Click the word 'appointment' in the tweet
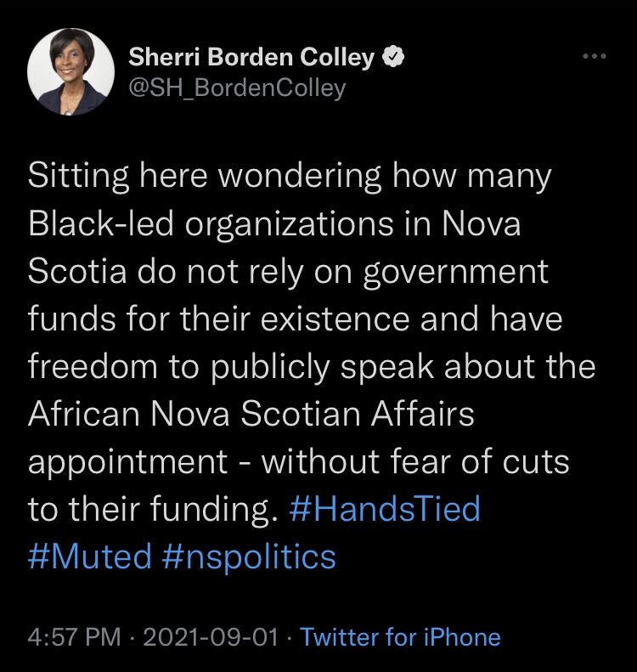 pyautogui.click(x=127, y=461)
